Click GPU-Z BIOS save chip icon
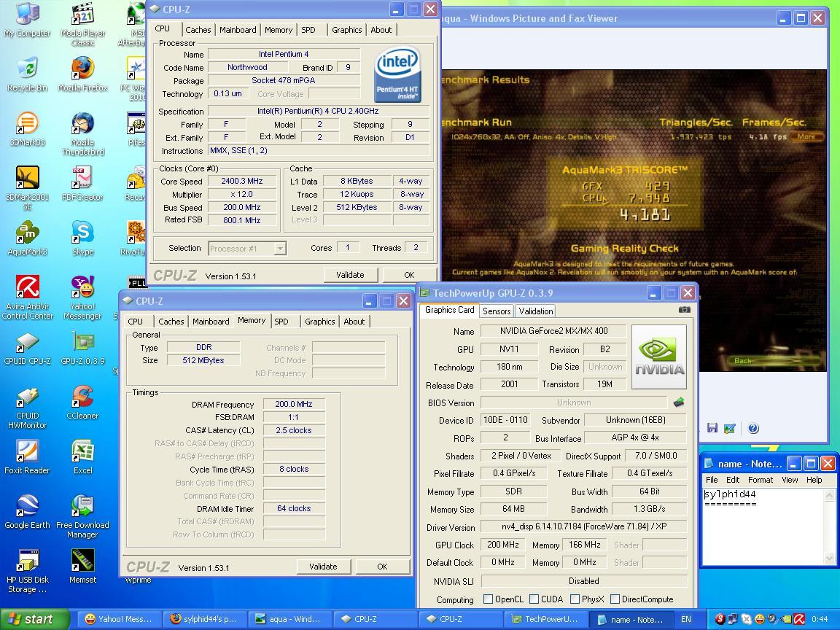Viewport: 840px width, 630px height. click(x=679, y=402)
